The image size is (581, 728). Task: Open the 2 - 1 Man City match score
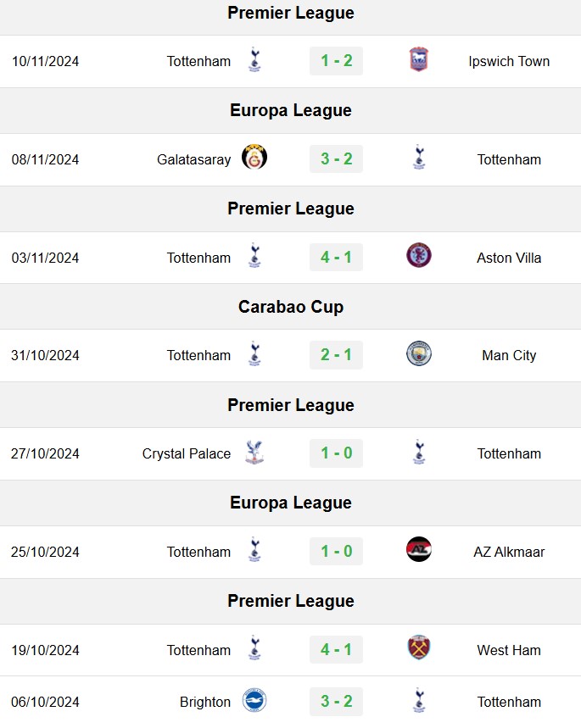point(336,355)
